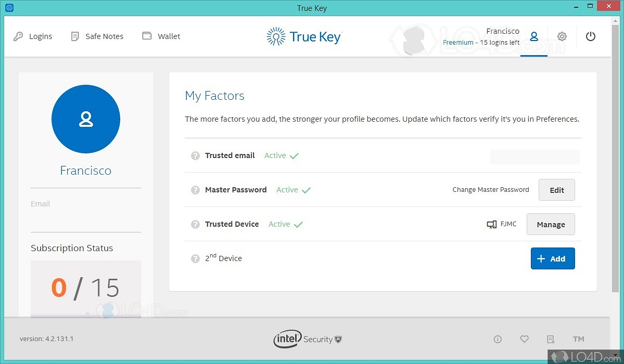Switch to Safe Notes
The height and width of the screenshot is (364, 624).
pyautogui.click(x=97, y=36)
